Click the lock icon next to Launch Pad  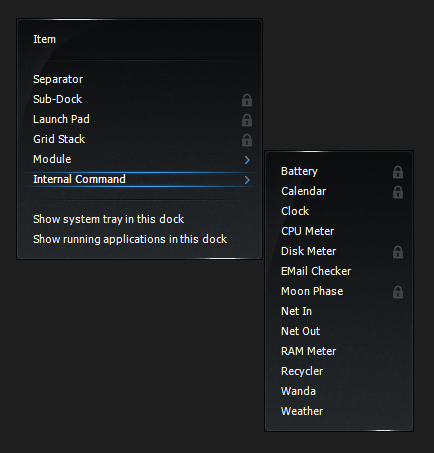click(247, 120)
